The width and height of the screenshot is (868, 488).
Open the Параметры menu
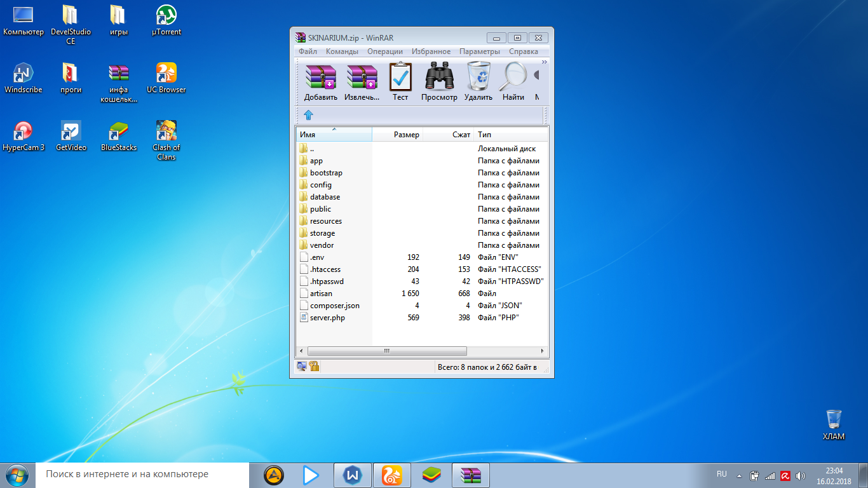(480, 51)
